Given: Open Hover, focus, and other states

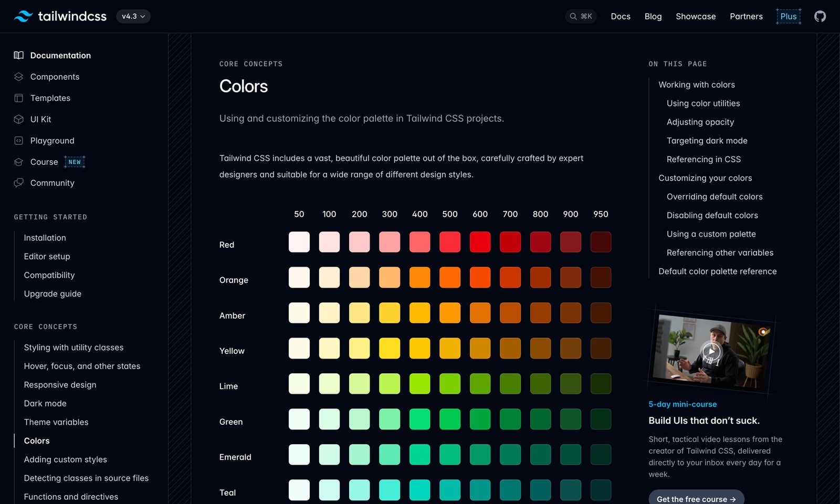Looking at the screenshot, I should (82, 366).
